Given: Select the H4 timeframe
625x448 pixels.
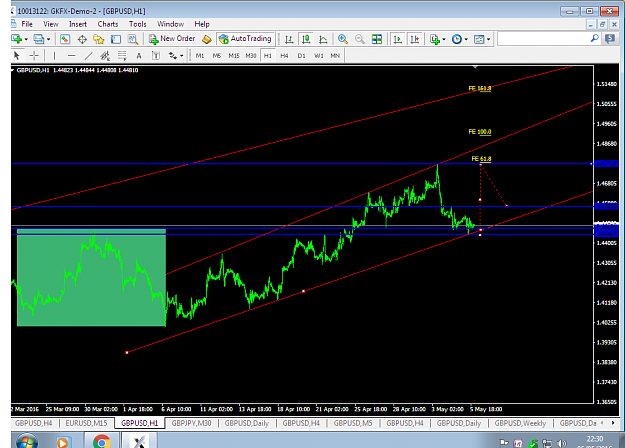Looking at the screenshot, I should click(x=284, y=55).
